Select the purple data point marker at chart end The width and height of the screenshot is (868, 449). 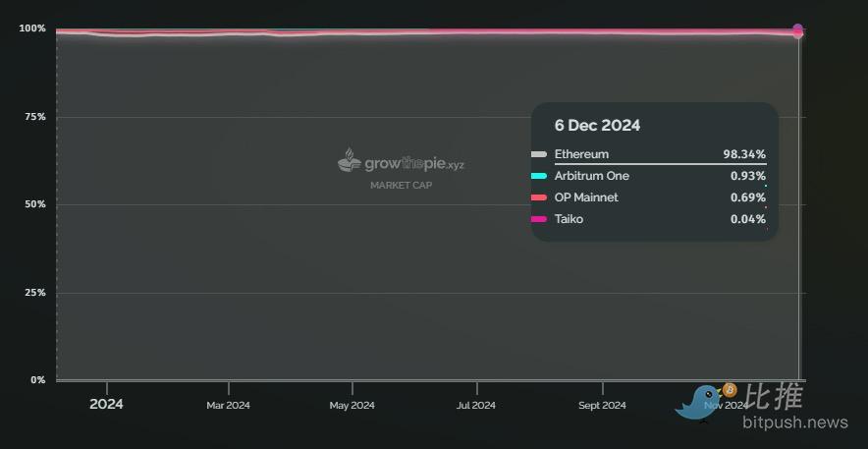tap(797, 28)
